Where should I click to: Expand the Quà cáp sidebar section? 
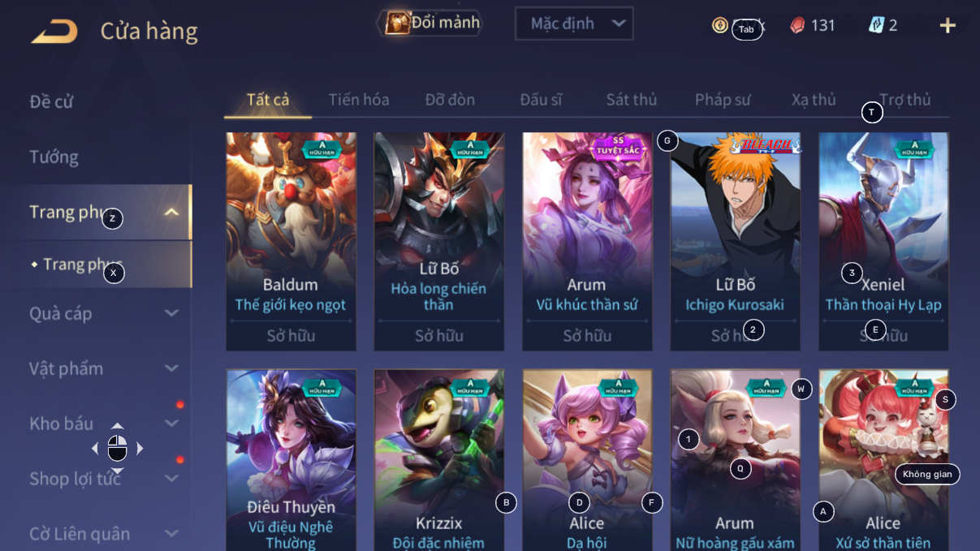(171, 313)
